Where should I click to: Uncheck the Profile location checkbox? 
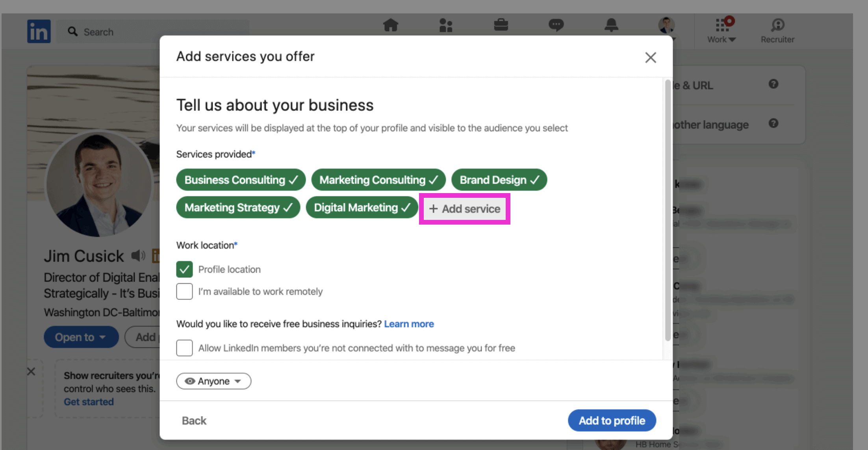click(184, 270)
